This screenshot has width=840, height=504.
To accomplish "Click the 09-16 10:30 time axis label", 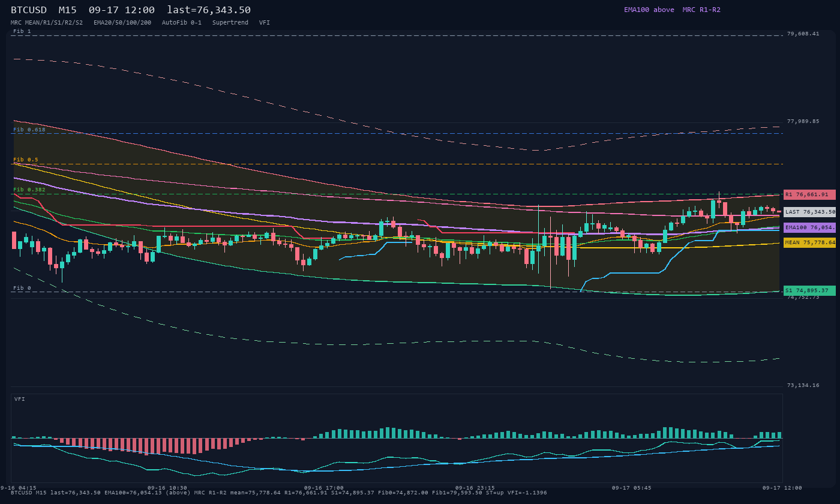I will 167,488.
